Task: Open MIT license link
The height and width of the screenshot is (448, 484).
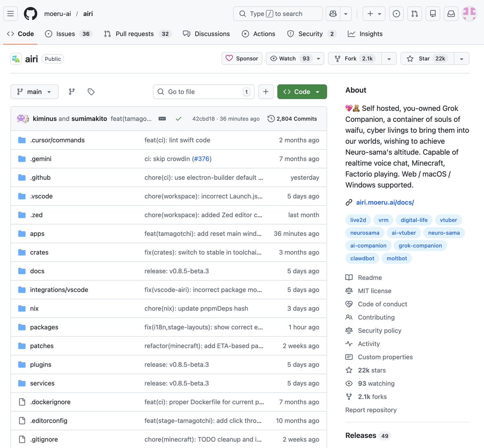Action: (368, 291)
